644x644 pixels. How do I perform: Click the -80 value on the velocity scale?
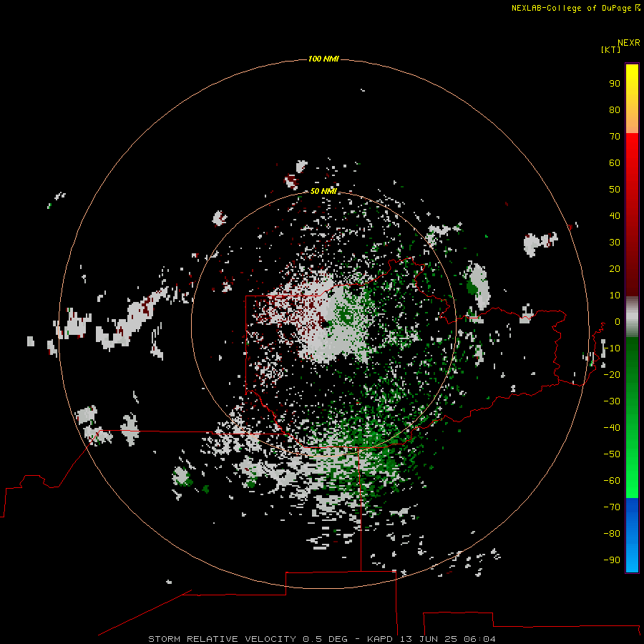point(612,534)
